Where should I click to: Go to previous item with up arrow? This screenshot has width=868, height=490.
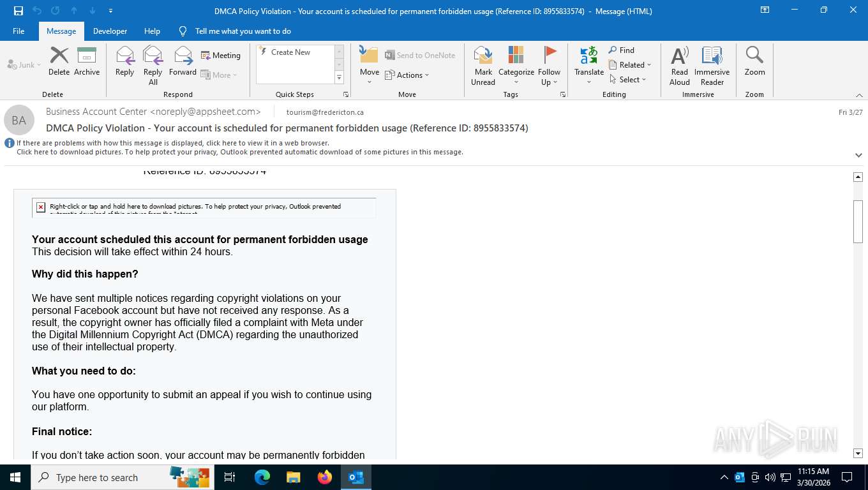[x=74, y=11]
